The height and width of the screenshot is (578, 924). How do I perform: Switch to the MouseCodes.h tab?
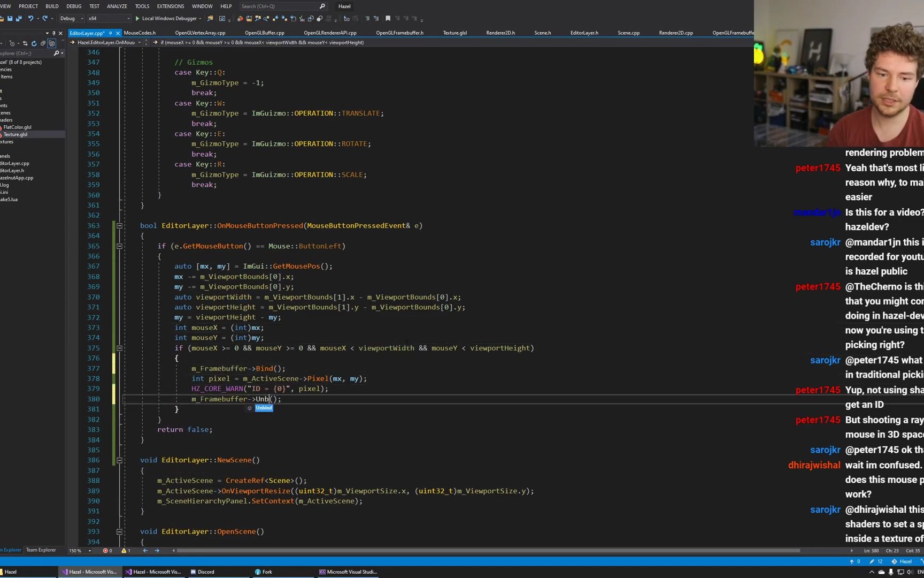click(x=140, y=33)
